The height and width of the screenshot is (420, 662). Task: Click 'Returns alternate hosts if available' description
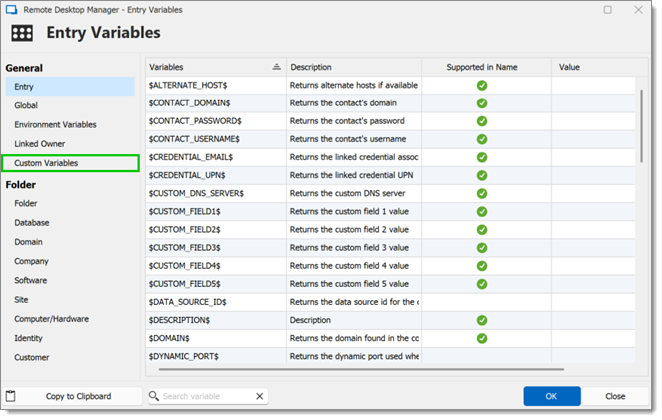pos(354,85)
